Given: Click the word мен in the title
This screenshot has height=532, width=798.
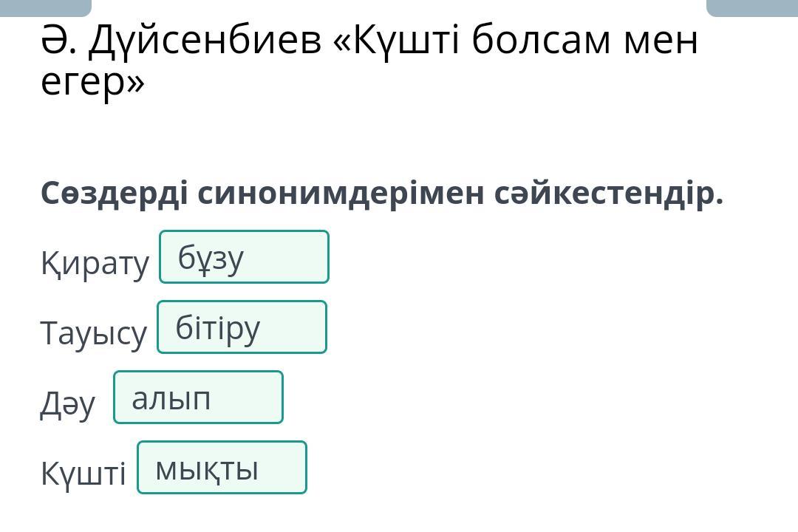Looking at the screenshot, I should click(661, 41).
